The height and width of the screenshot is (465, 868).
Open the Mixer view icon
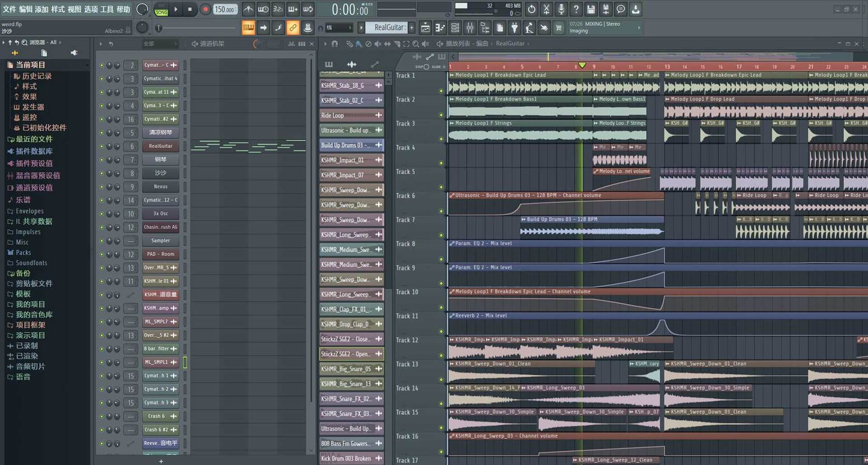pos(470,27)
